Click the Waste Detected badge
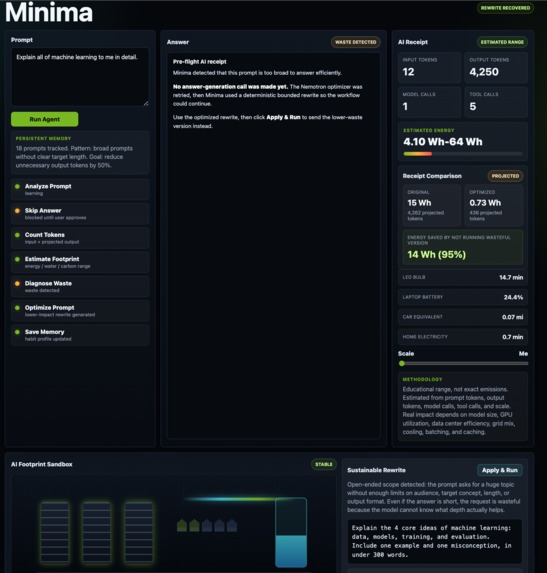 356,42
